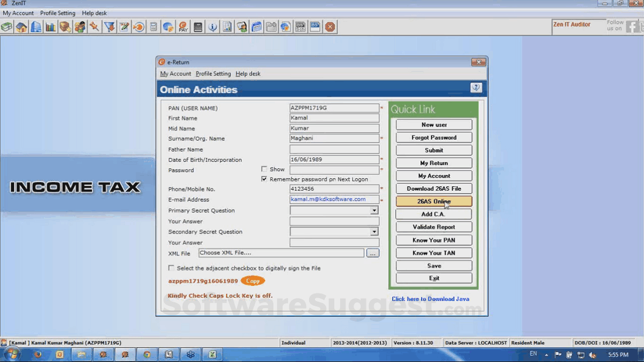The height and width of the screenshot is (362, 644).
Task: Click the Download 26AS File button
Action: [434, 189]
